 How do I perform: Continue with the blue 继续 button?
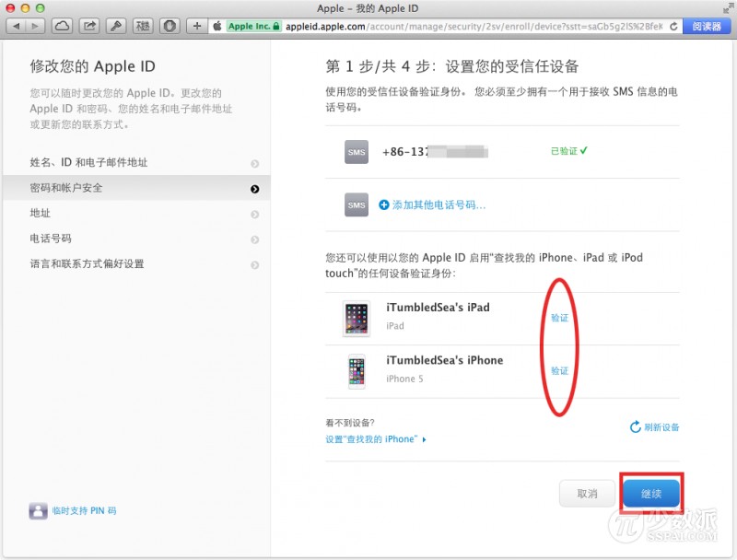651,494
